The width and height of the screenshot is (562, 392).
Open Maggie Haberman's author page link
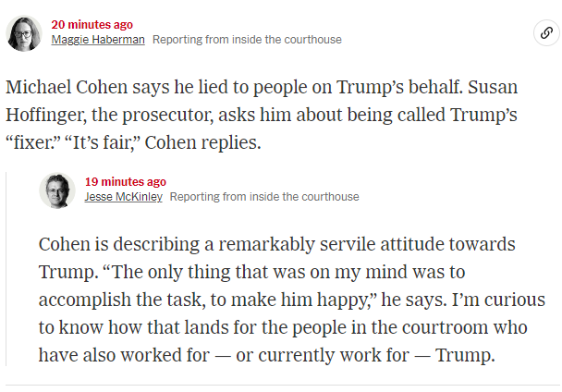coord(98,40)
